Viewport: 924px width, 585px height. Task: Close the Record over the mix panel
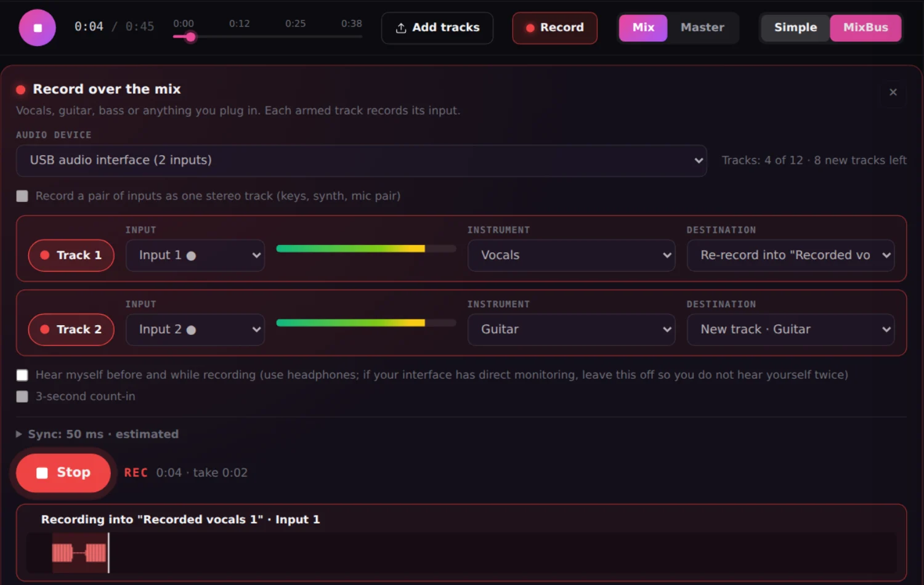[x=893, y=92]
